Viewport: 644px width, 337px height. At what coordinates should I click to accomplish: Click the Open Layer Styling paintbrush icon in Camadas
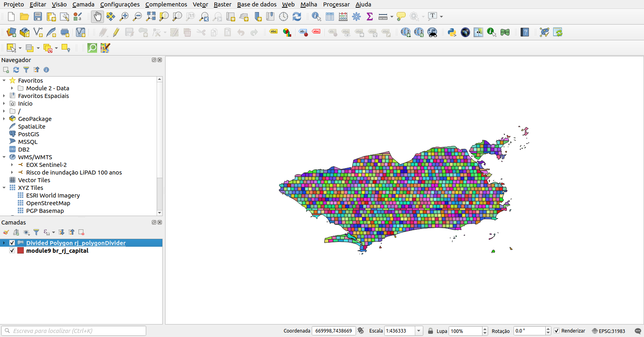[6, 232]
